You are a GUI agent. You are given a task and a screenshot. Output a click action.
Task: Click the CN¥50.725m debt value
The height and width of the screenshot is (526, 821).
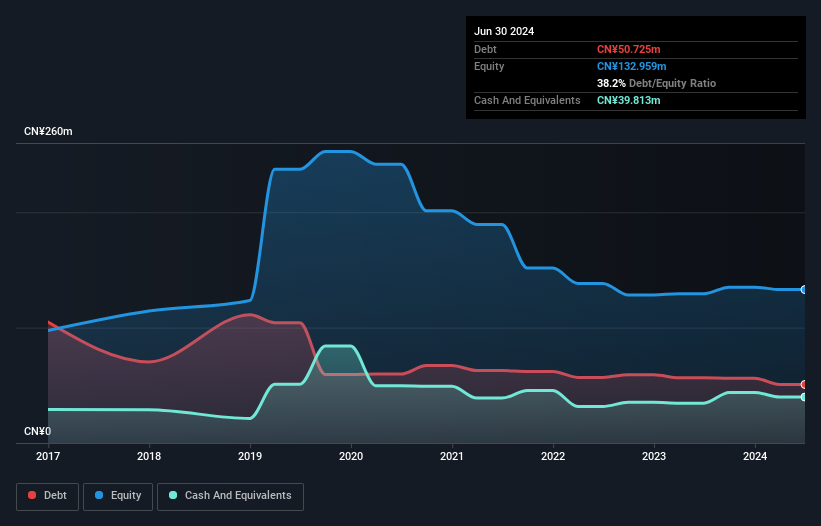(x=628, y=49)
